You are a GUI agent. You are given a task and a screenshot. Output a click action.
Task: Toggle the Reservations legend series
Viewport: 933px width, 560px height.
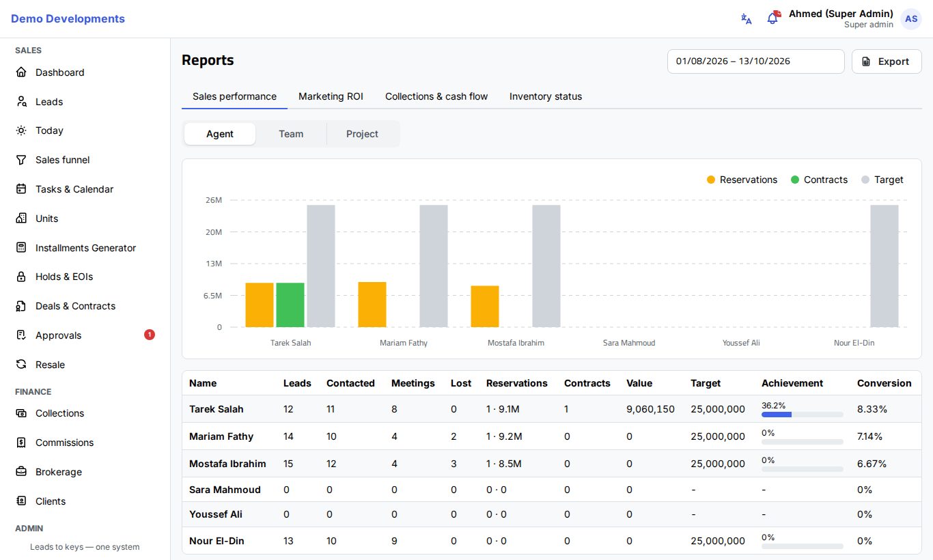point(742,180)
